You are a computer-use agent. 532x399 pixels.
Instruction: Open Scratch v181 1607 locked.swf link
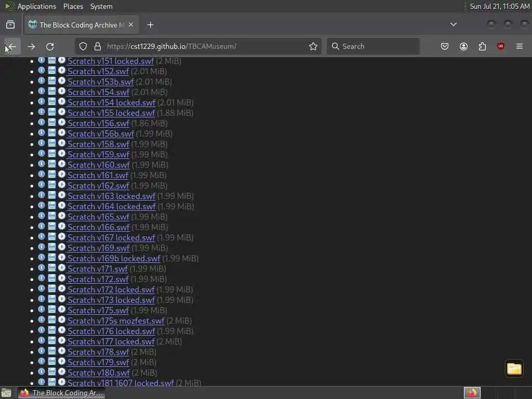click(121, 383)
